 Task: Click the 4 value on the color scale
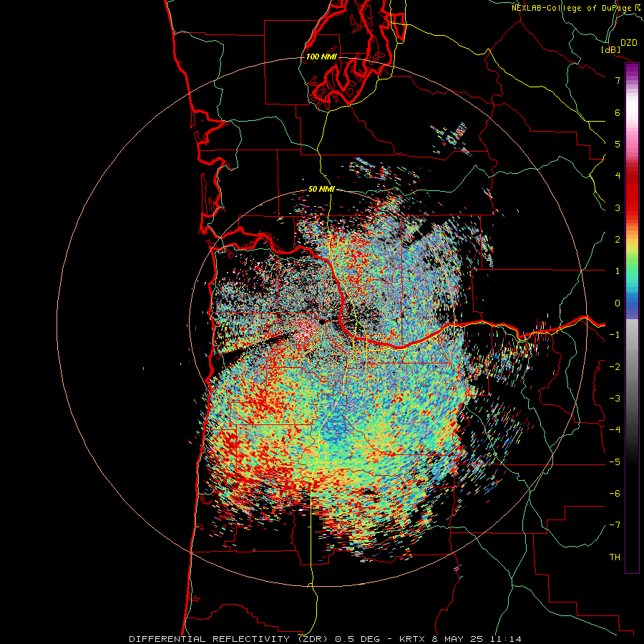618,176
